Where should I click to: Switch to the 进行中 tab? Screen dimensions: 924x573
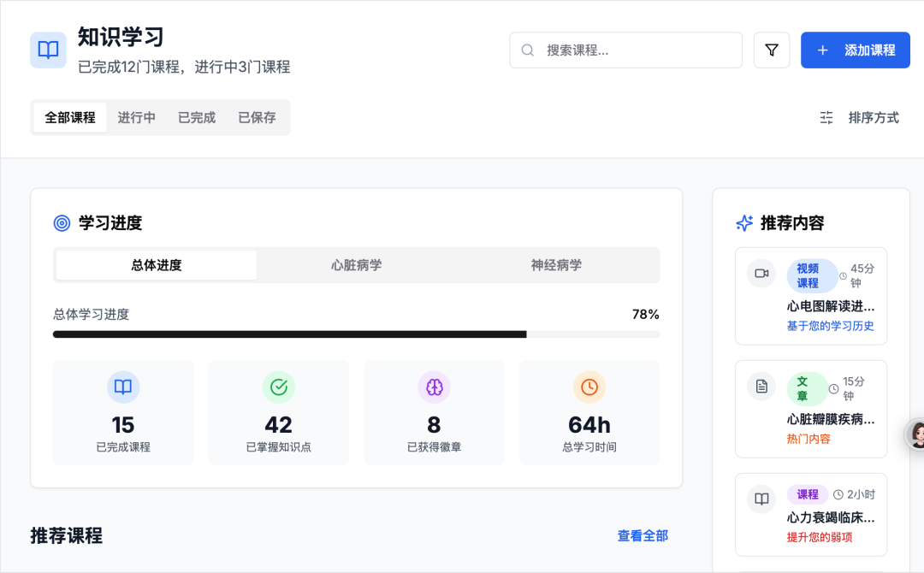tap(137, 118)
